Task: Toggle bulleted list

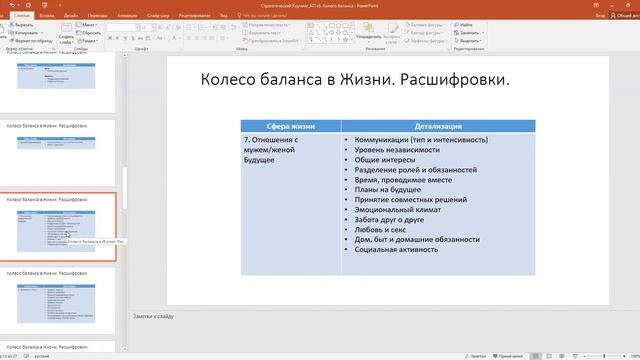Action: (x=189, y=27)
